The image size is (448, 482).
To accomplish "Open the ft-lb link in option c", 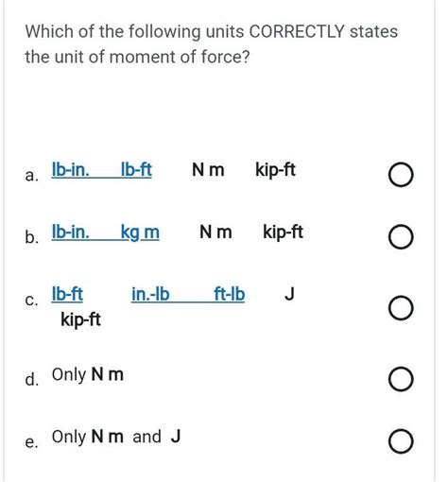I will pos(230,295).
